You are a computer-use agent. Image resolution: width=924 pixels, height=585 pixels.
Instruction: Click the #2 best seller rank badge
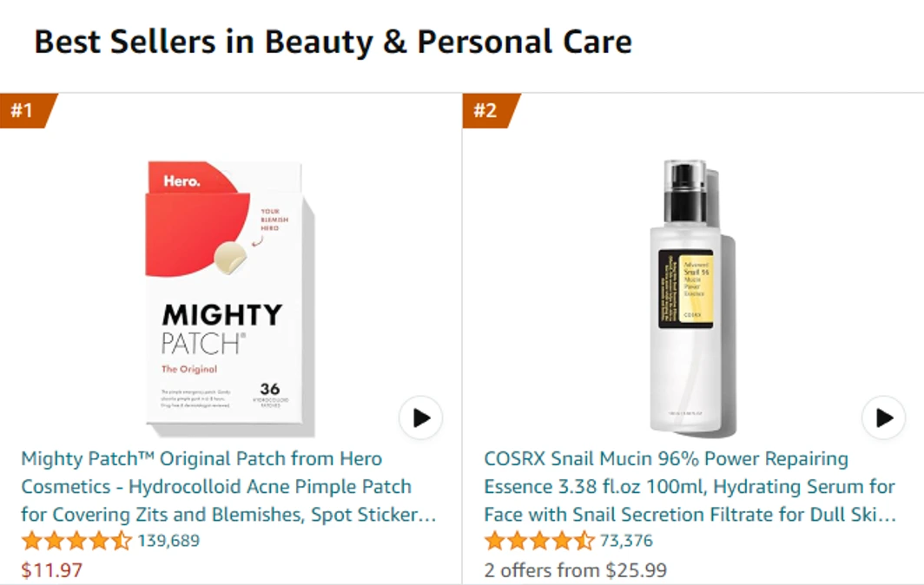click(x=490, y=110)
